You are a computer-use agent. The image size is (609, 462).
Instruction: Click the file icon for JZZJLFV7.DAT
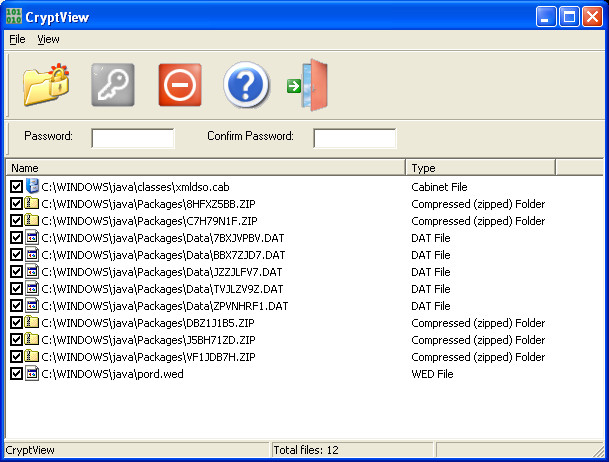[x=32, y=271]
